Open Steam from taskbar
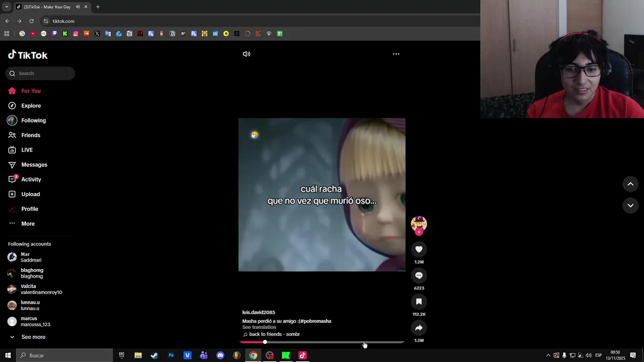This screenshot has height=362, width=644. click(154, 355)
